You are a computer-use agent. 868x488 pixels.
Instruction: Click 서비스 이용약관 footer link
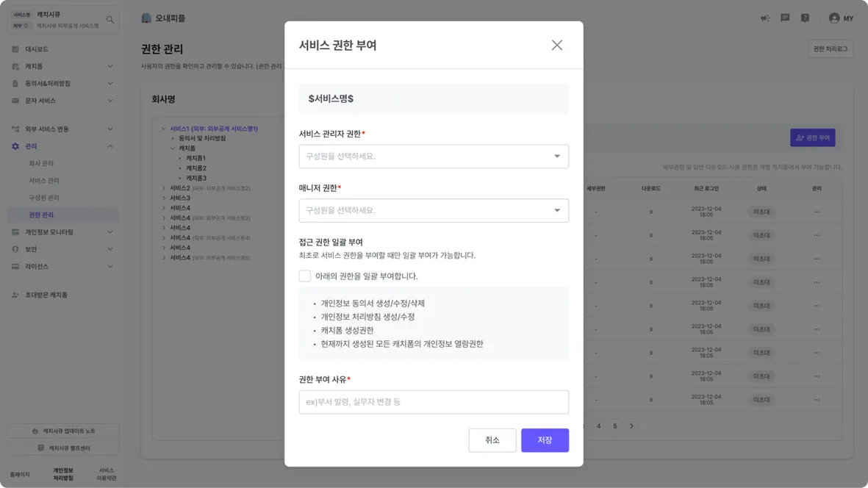point(107,474)
